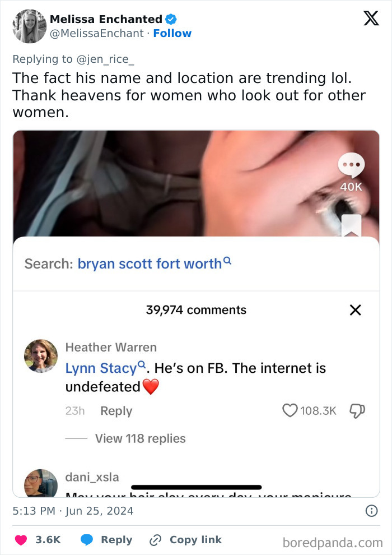Screen dimensions: 392x555
Task: Click the blue verified badge
Action: (x=171, y=20)
